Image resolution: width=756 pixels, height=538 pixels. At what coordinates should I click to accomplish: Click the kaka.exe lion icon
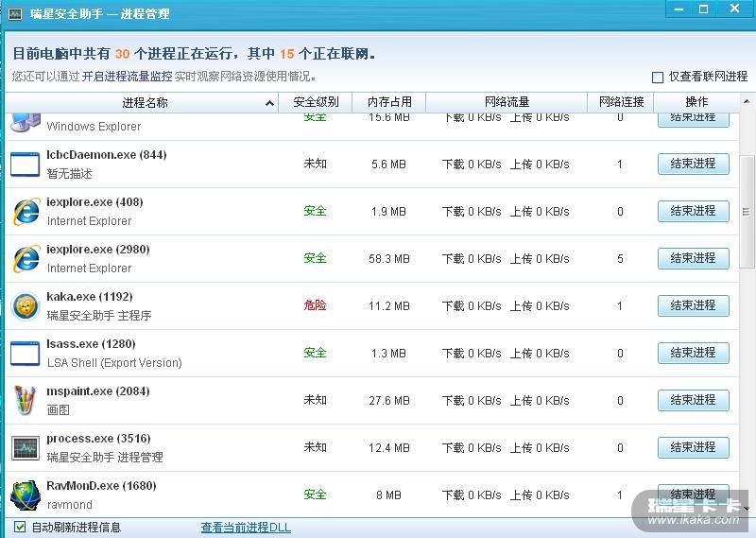click(x=26, y=306)
